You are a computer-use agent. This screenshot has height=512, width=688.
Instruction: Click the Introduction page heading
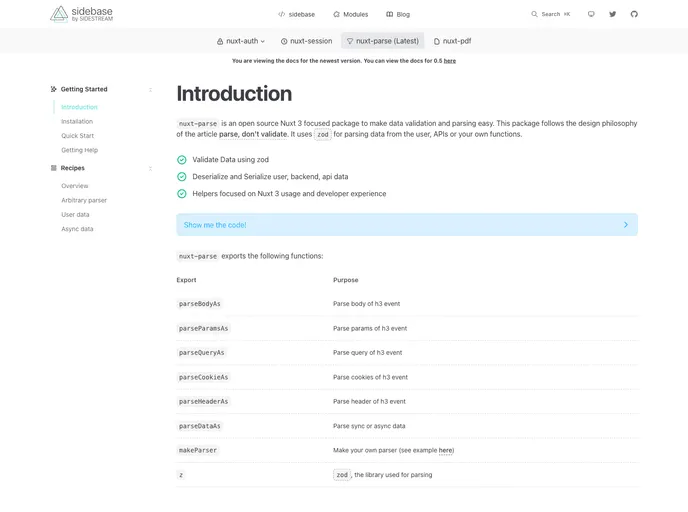click(234, 93)
